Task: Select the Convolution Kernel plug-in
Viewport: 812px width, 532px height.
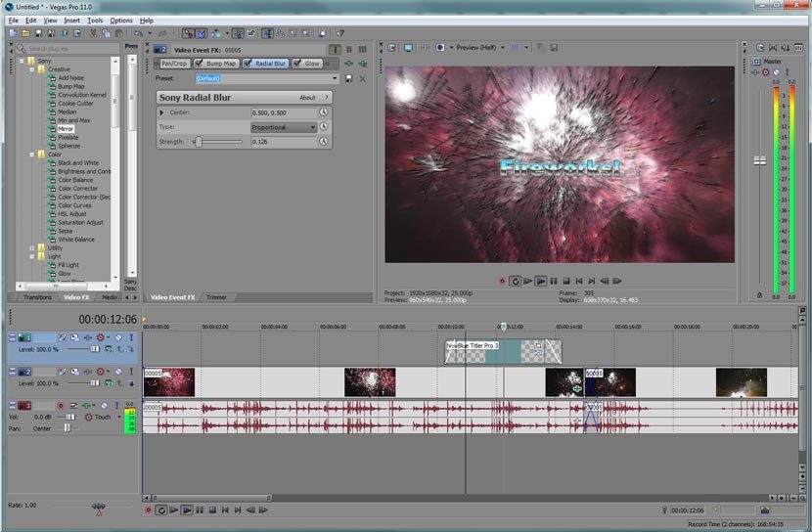Action: tap(82, 95)
